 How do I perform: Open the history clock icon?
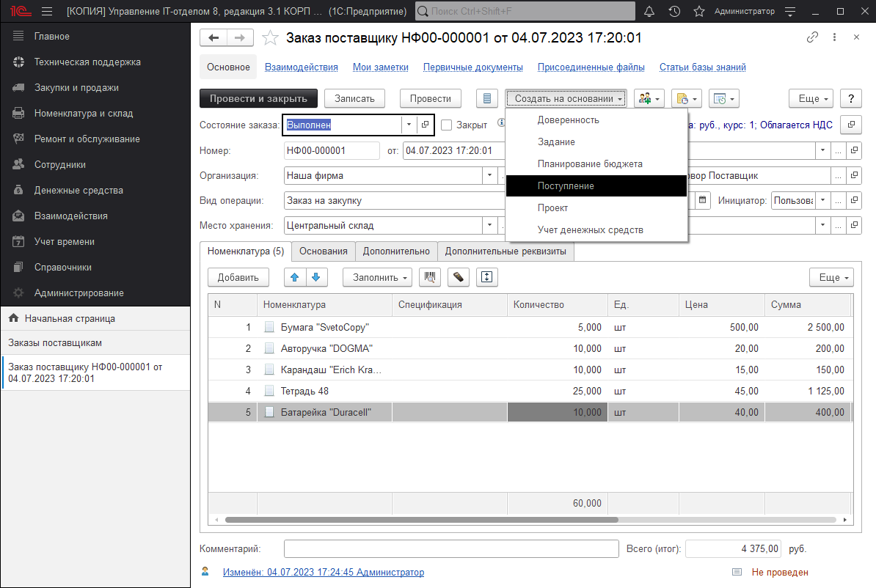point(674,12)
